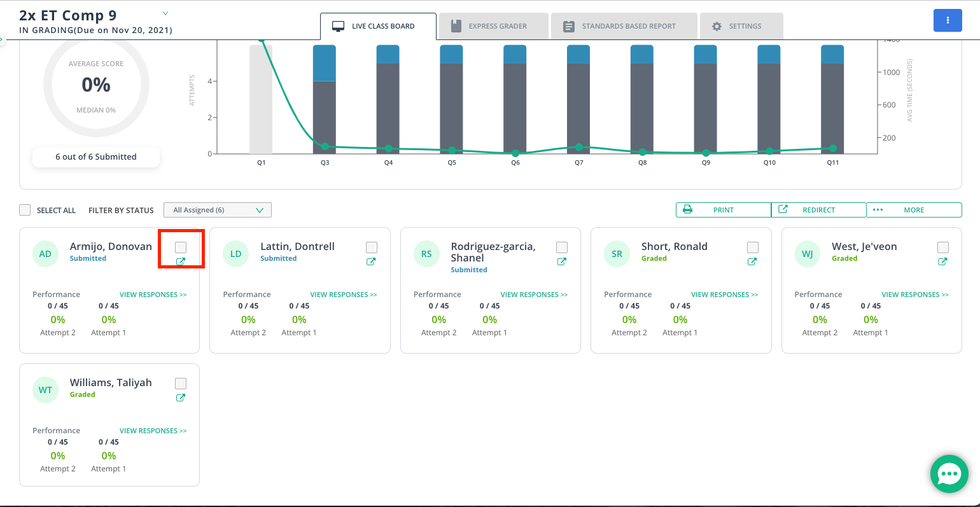Click the 6 out of 6 Submitted label
980x507 pixels.
click(96, 157)
